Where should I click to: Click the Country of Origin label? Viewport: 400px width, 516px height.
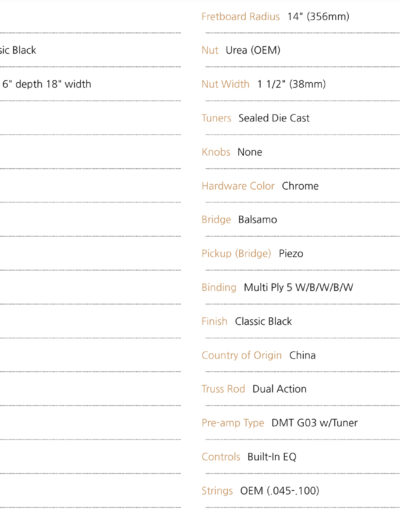click(241, 355)
